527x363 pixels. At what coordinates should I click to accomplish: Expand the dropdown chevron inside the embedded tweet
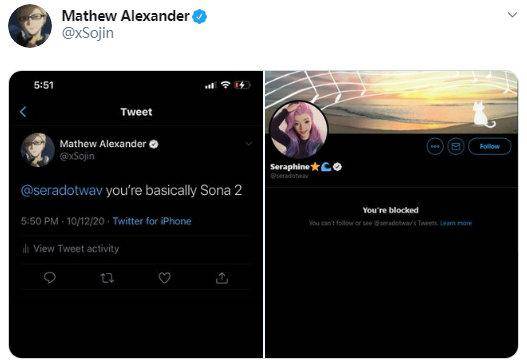(249, 144)
